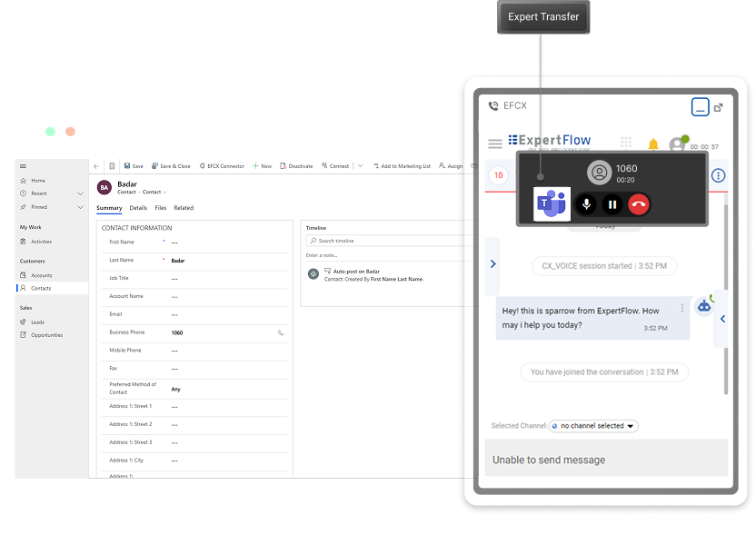Open the notifications bell in ExpertFlow
The width and height of the screenshot is (756, 535).
click(652, 144)
